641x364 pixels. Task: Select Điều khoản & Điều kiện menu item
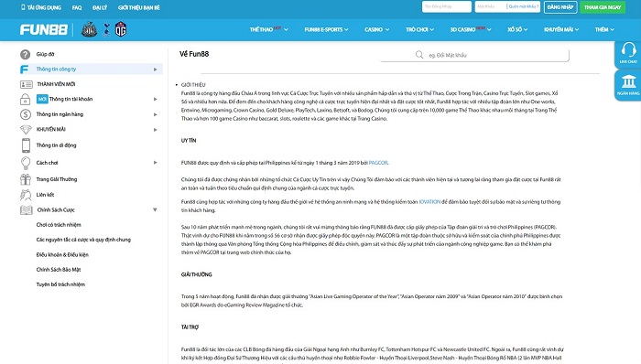tap(62, 254)
